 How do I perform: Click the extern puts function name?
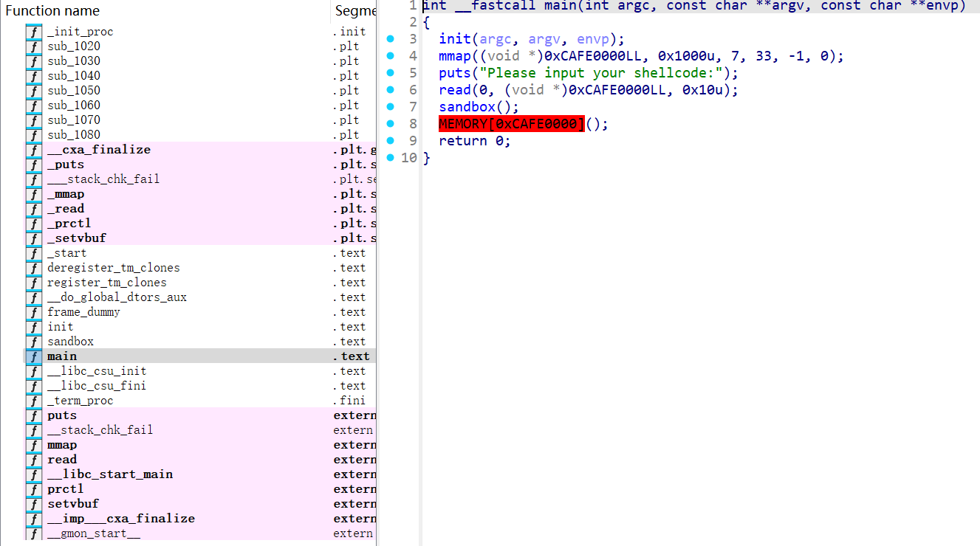(62, 415)
